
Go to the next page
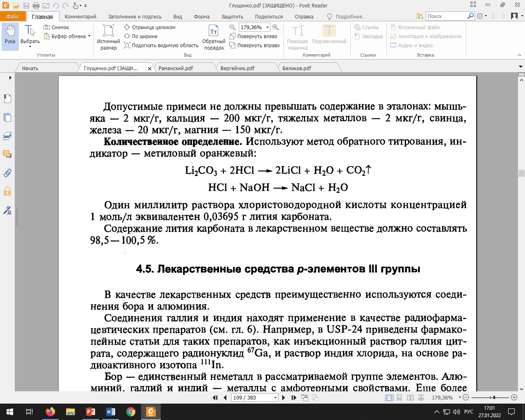283,397
